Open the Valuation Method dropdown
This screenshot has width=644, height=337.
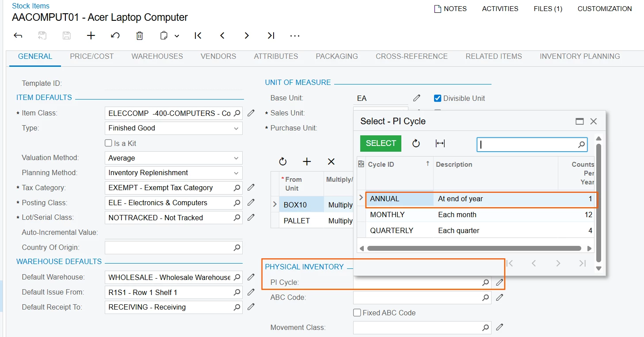click(173, 158)
